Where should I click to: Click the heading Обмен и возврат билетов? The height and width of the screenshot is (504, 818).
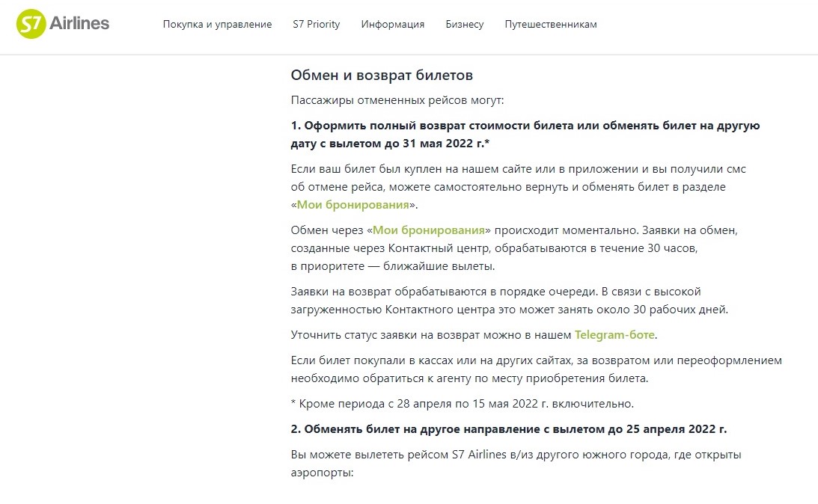coord(382,76)
